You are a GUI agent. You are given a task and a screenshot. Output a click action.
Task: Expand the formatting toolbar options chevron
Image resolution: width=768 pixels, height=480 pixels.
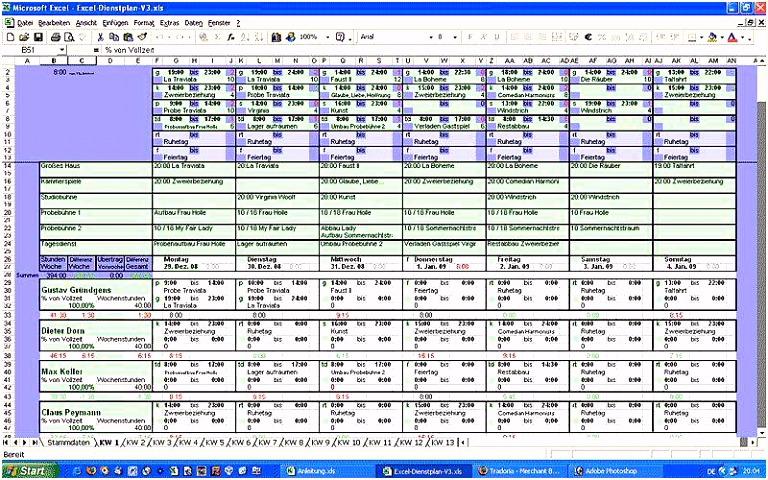click(x=749, y=38)
